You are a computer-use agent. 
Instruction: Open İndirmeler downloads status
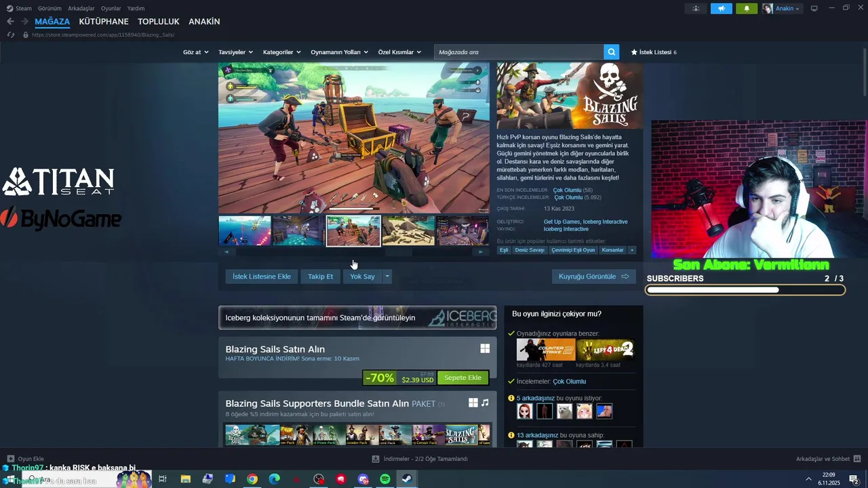click(x=420, y=459)
